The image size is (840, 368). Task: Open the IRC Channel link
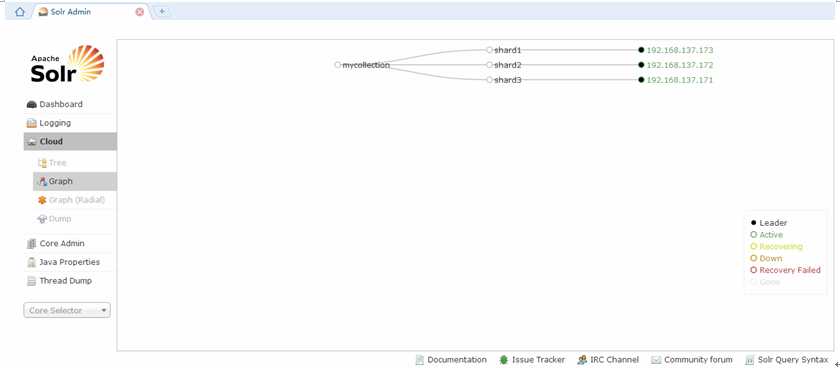pyautogui.click(x=614, y=360)
